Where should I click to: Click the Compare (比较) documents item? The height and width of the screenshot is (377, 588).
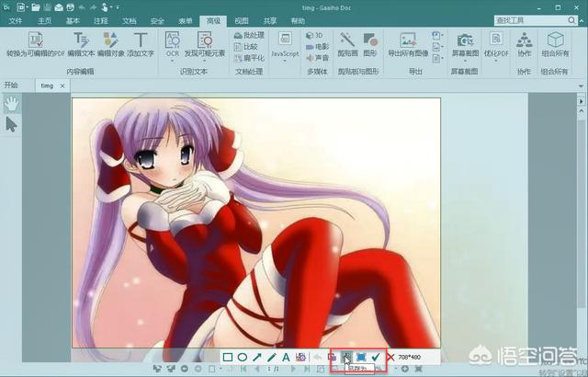(246, 47)
